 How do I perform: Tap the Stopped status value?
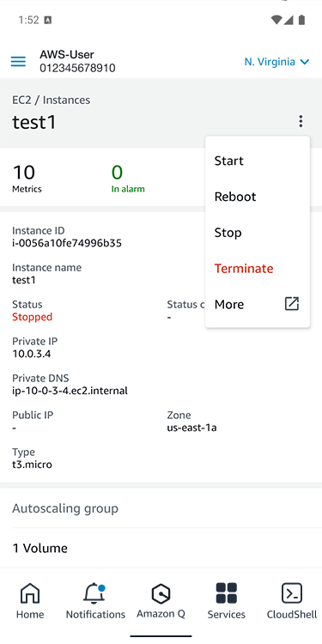[x=32, y=317]
